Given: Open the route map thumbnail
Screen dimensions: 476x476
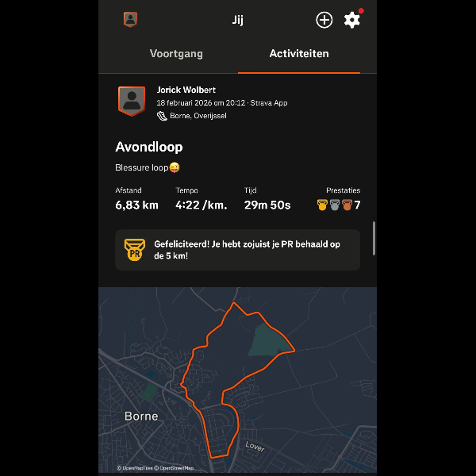Looking at the screenshot, I should click(x=238, y=380).
